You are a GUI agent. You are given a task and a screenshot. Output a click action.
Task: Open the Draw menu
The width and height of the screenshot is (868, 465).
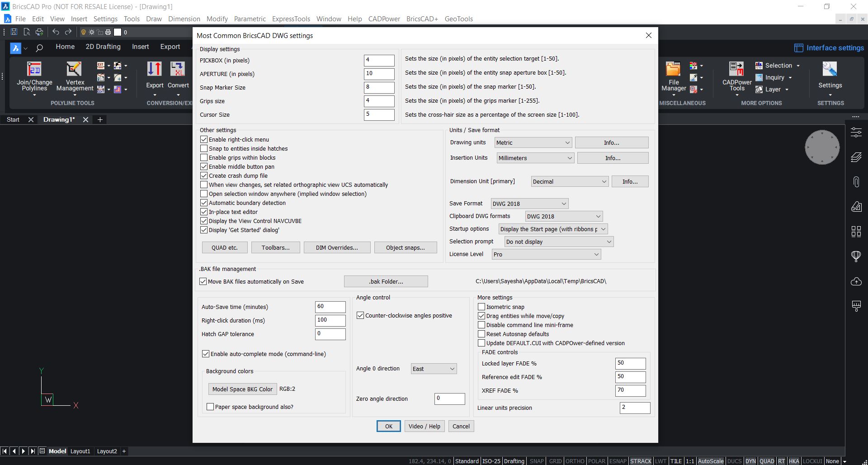154,19
